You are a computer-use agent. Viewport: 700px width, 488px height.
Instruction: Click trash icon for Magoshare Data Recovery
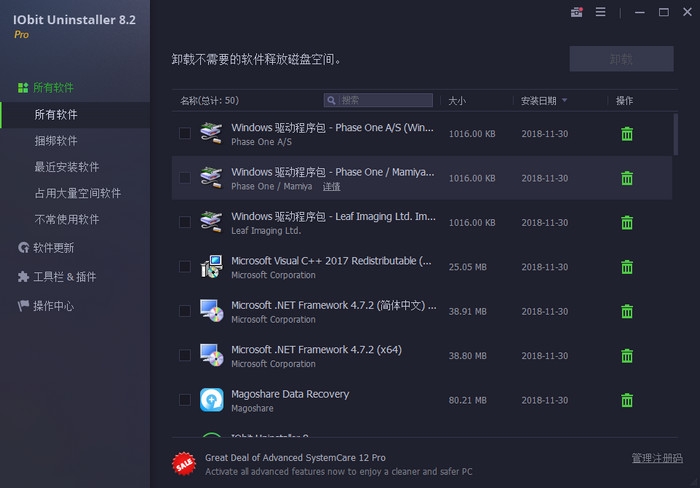pyautogui.click(x=627, y=400)
